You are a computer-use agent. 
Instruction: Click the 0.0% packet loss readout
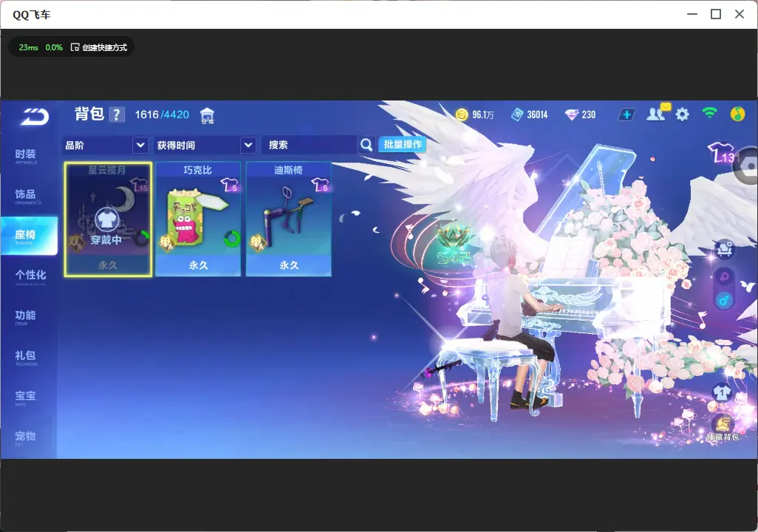click(54, 47)
